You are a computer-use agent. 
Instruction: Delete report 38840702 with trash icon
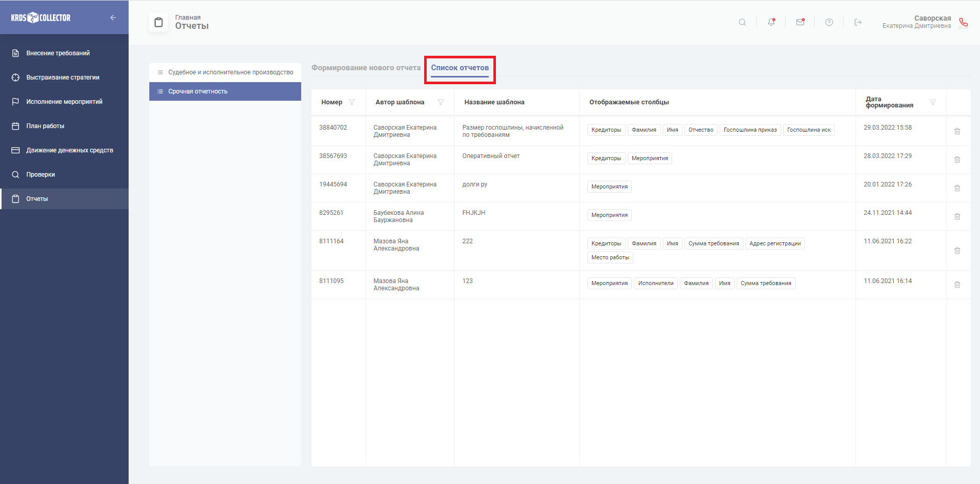[x=957, y=131]
